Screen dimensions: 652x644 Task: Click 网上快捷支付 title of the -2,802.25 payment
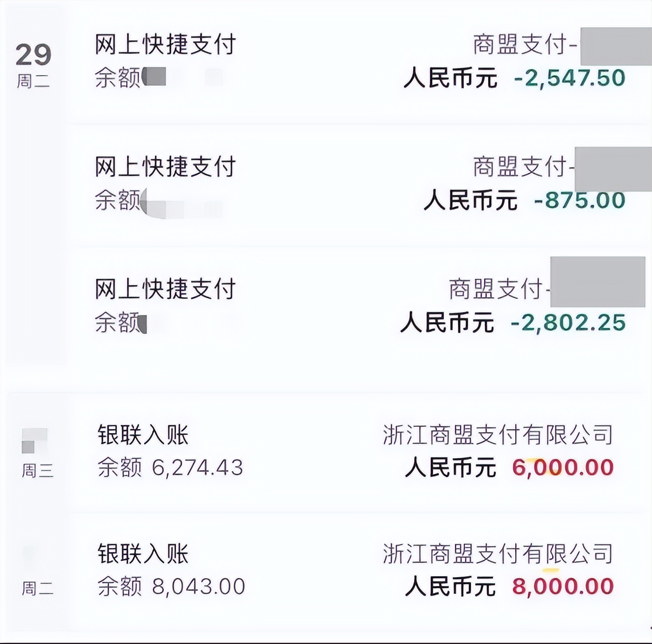coord(165,289)
